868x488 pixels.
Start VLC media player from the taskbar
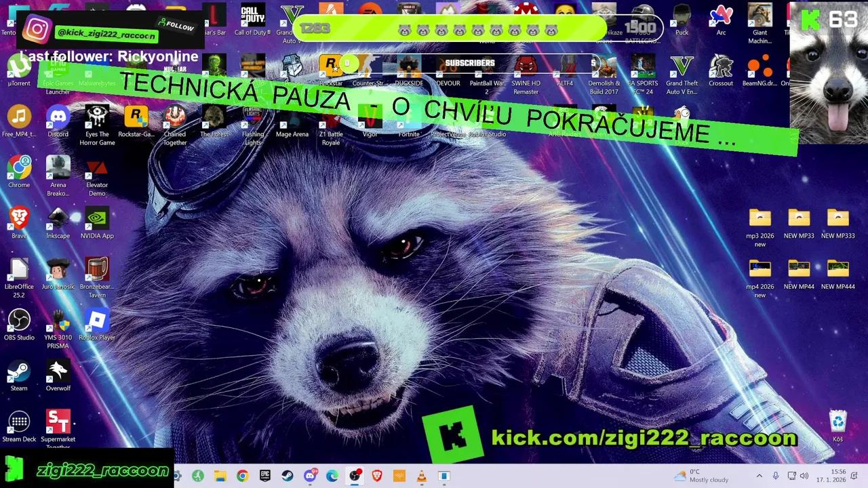(x=421, y=476)
